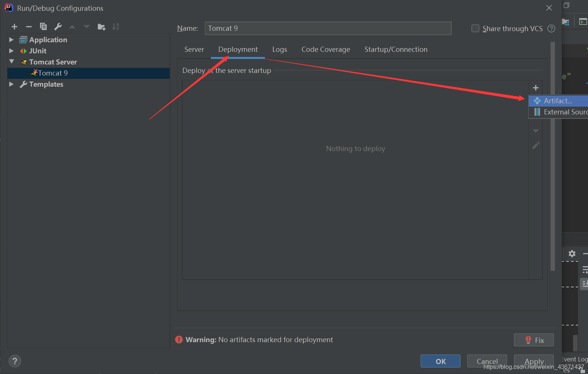Switch to the Deployment tab
Screen dimensions: 588x374
(x=238, y=49)
